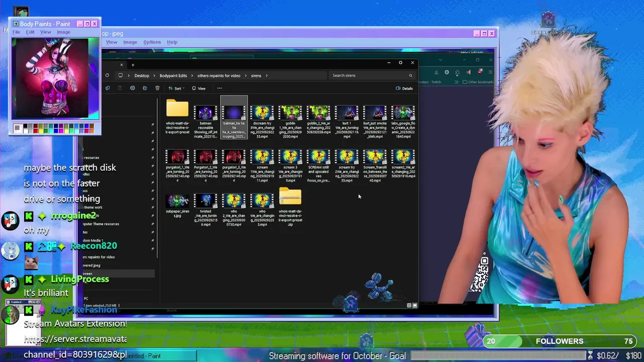Open Options menu in jpeg Paint window
The height and width of the screenshot is (362, 644).
coord(152,42)
